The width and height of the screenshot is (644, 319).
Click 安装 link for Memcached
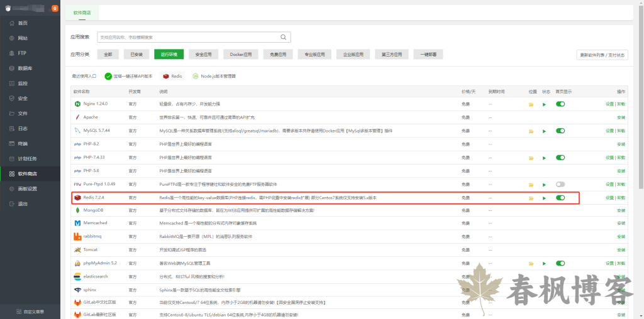point(621,224)
